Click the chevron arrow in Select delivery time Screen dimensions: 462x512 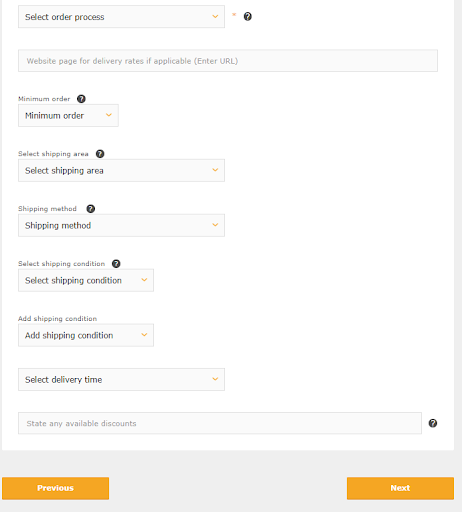pos(215,379)
